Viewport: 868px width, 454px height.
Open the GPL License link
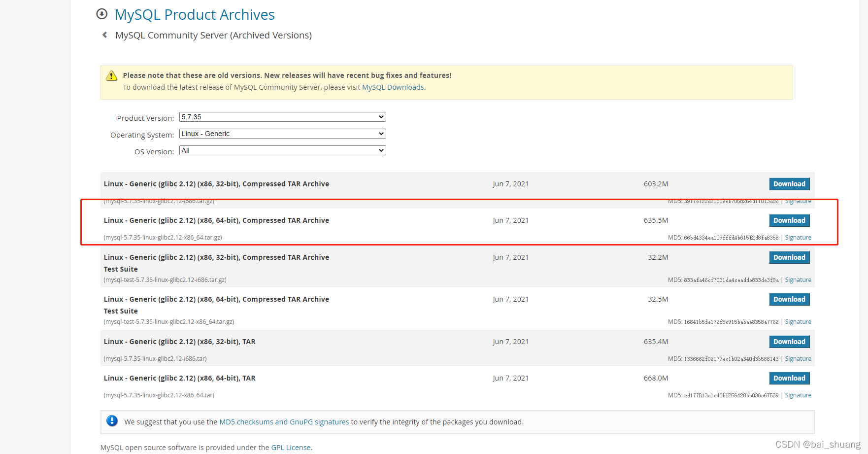coord(291,448)
